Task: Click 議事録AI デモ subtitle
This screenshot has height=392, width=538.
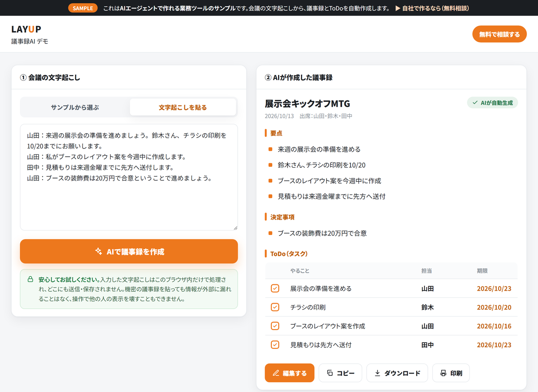Action: click(x=30, y=41)
